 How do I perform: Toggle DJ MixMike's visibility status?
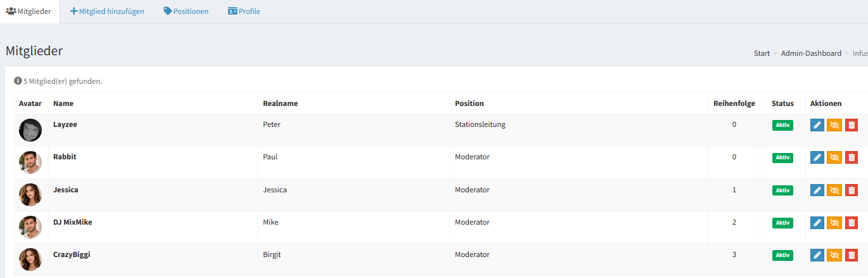tap(834, 222)
